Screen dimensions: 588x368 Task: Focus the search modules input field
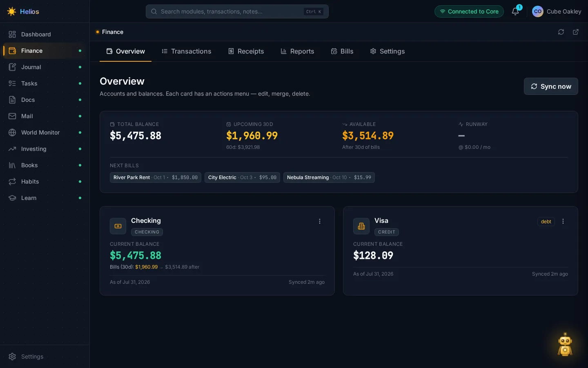(237, 11)
